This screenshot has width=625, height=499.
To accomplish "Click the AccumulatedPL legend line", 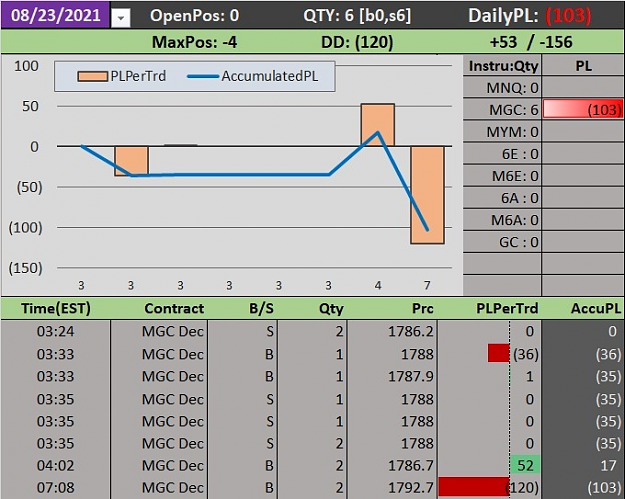I will pyautogui.click(x=203, y=76).
